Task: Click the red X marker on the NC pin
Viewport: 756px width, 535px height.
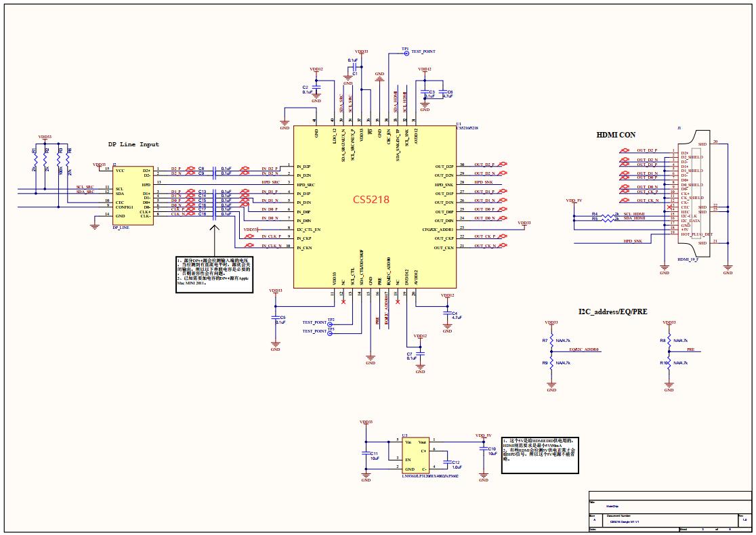Action: pos(343,301)
